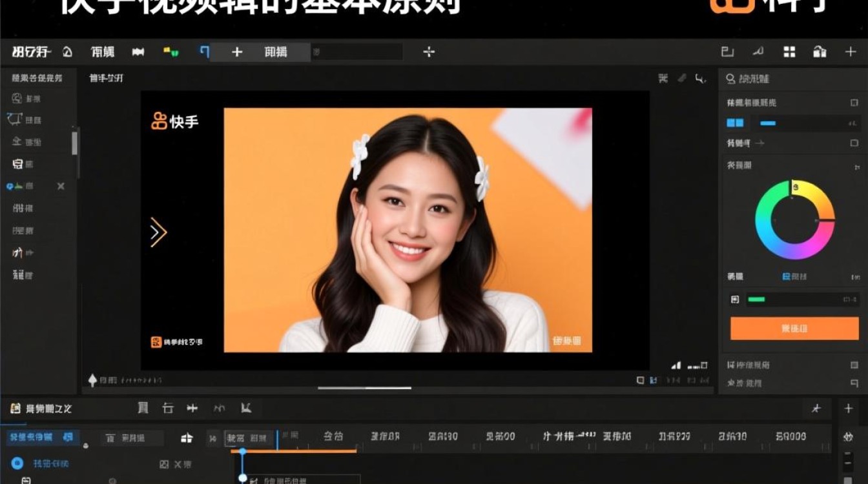Click the four-pane window icon in timeline row
The image size is (868, 484).
tap(187, 438)
